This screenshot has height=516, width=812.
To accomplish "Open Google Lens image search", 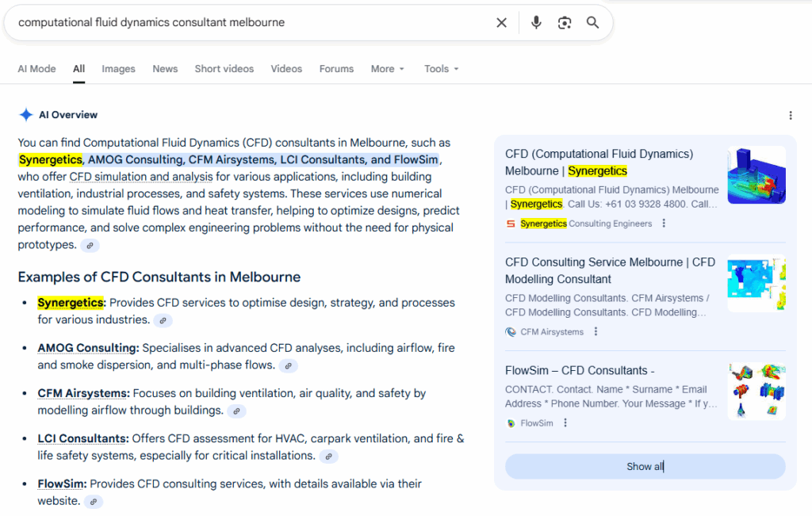I will (565, 22).
